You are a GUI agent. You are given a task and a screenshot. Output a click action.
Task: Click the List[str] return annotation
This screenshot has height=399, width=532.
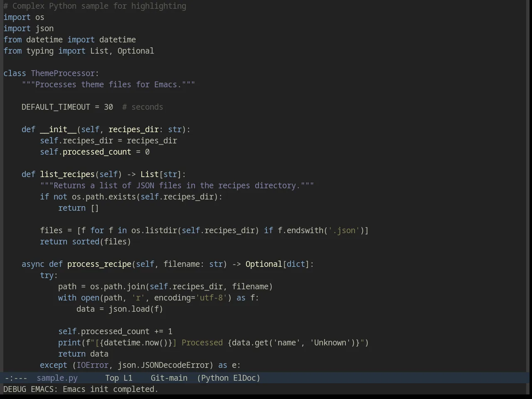click(161, 174)
